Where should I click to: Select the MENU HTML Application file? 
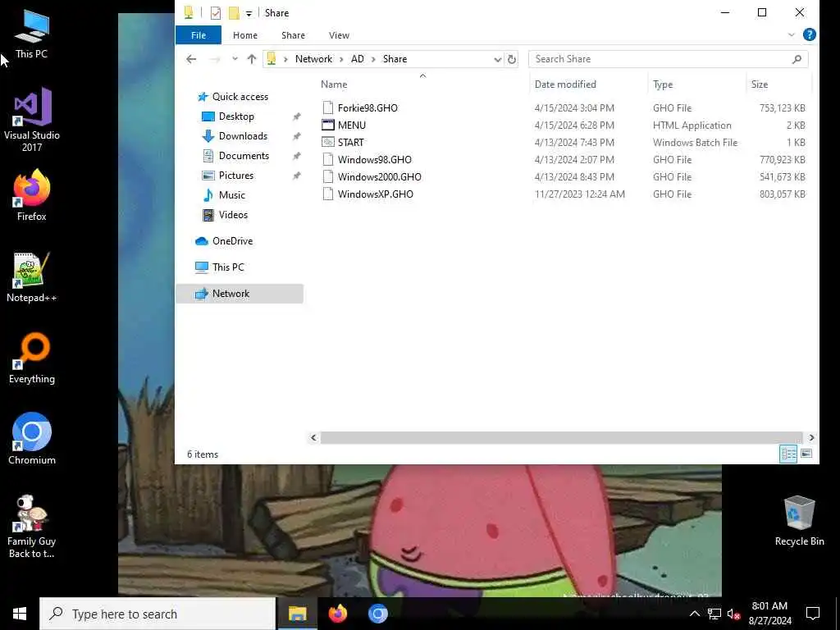coord(351,126)
